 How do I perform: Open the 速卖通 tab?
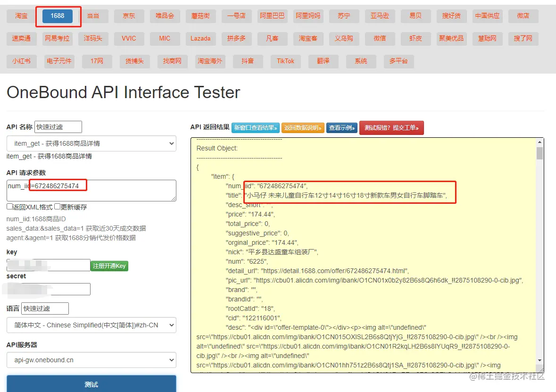pyautogui.click(x=21, y=39)
